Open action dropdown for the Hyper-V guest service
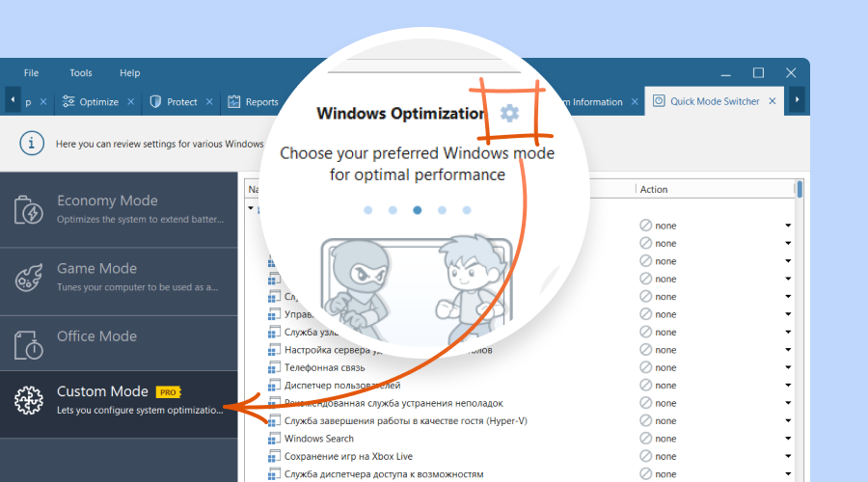The image size is (868, 482). tap(788, 420)
